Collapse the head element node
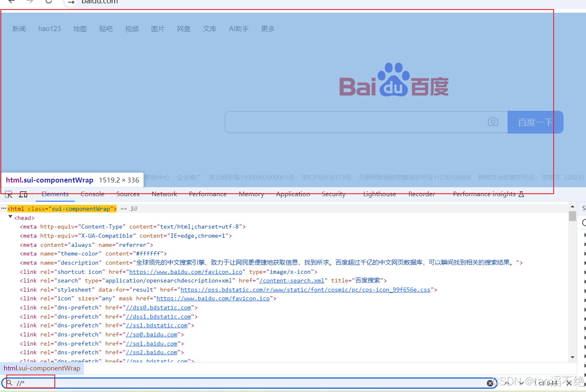Image resolution: width=586 pixels, height=392 pixels. tap(10, 217)
